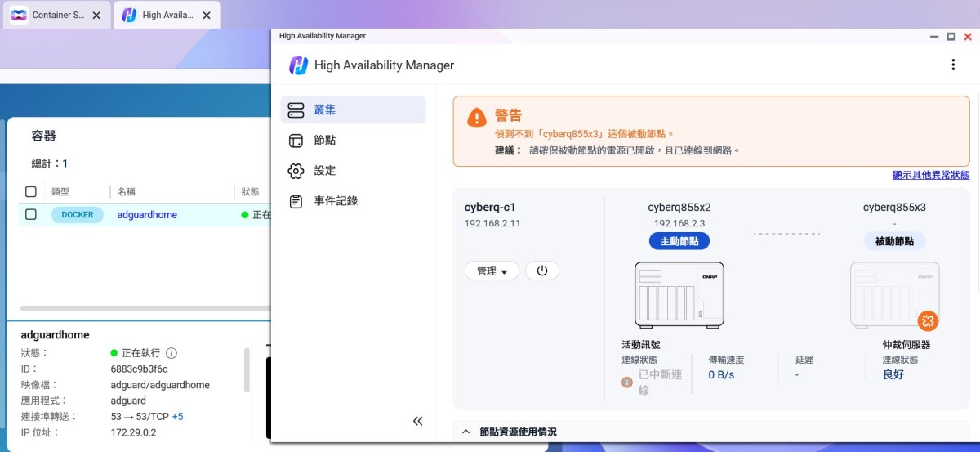Collapse the 節點資源使用情況 section

point(466,432)
